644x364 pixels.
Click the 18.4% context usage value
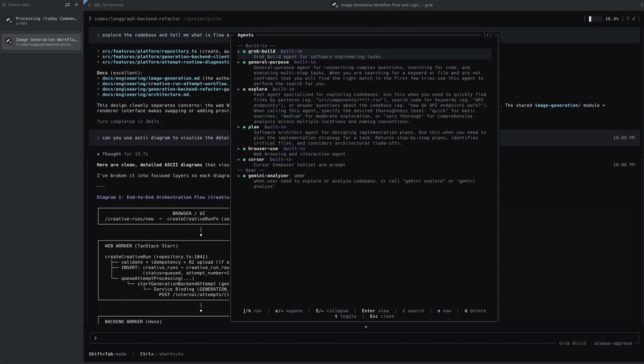click(612, 18)
